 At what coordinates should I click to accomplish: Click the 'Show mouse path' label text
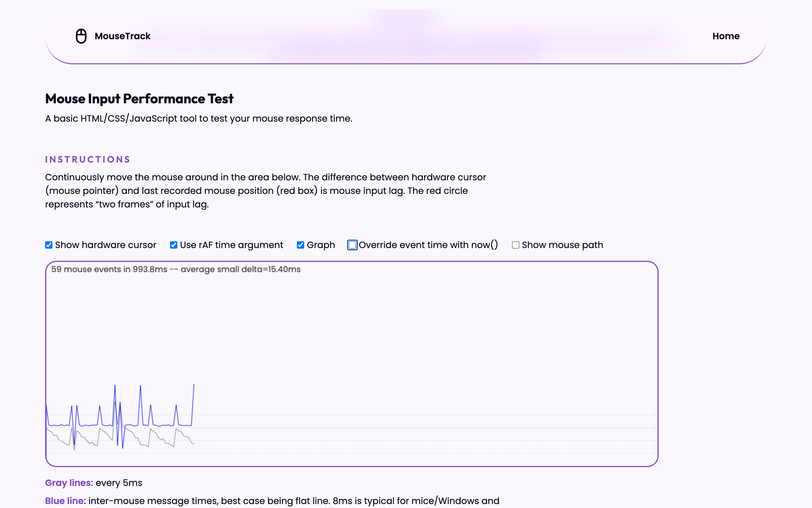tap(562, 245)
